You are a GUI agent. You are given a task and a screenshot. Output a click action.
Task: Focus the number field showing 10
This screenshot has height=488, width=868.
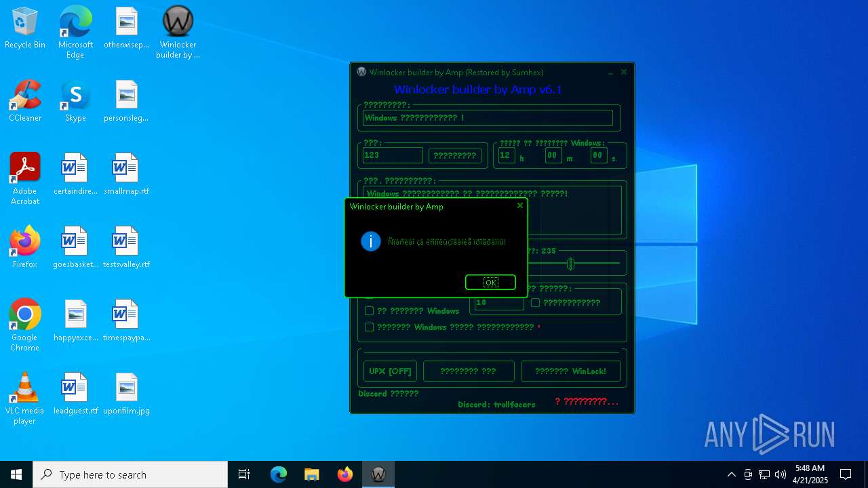[x=499, y=303]
